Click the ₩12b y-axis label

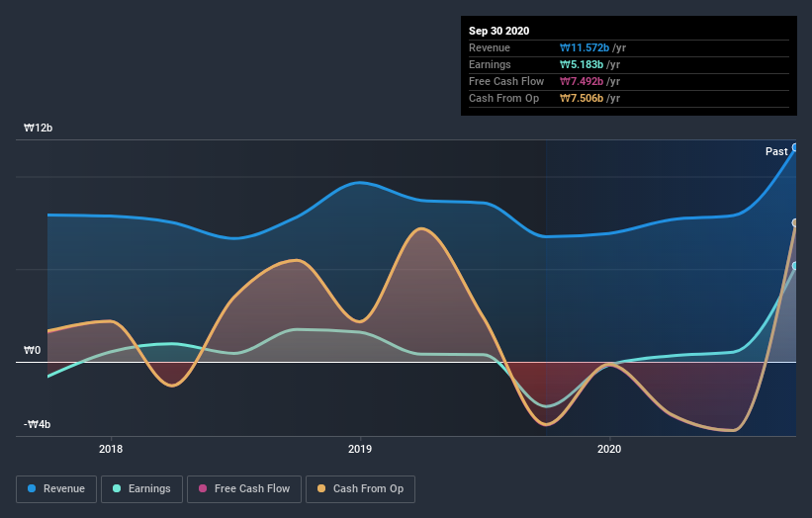click(x=38, y=128)
